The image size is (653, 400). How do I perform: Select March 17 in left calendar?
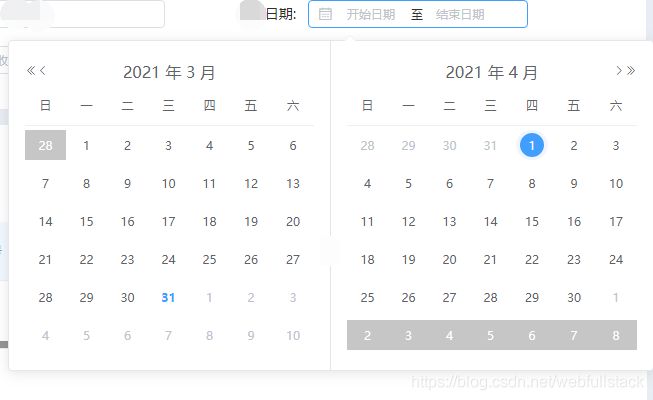[168, 221]
